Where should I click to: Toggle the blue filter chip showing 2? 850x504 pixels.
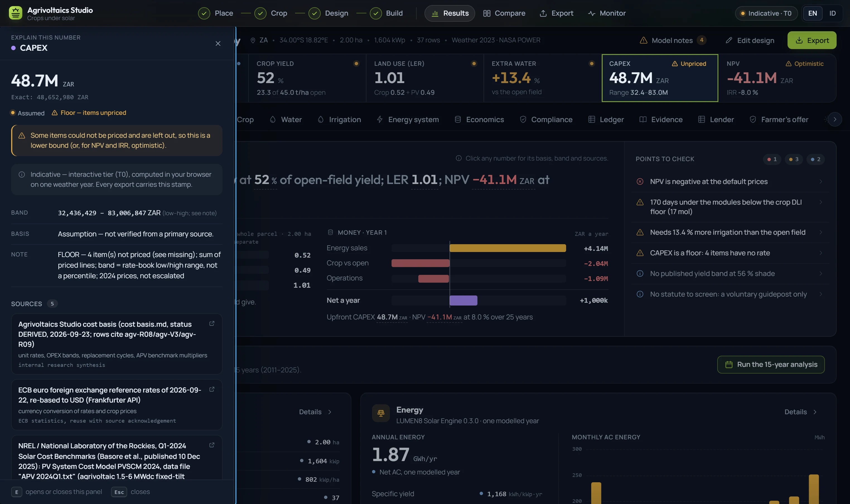[x=815, y=159]
